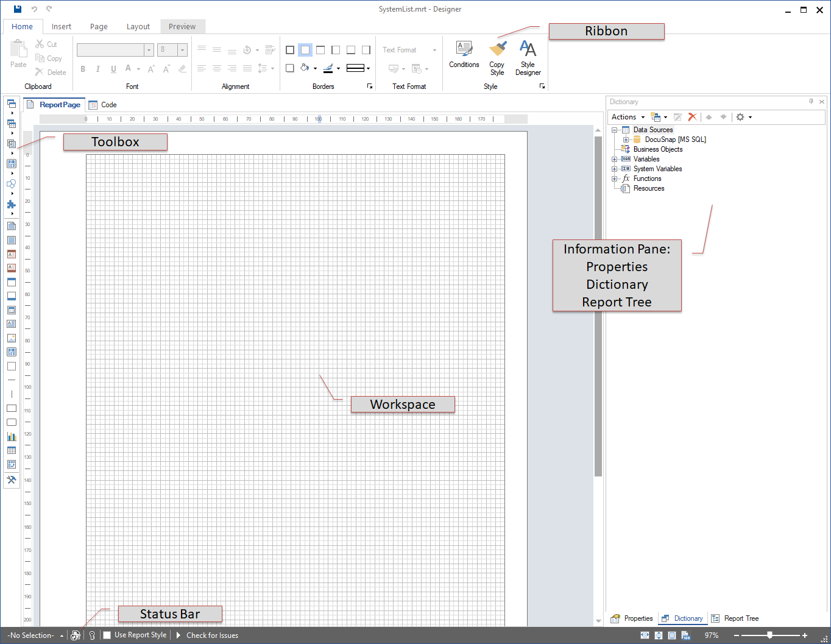831x644 pixels.
Task: Open the Text Format dropdown
Action: coord(409,50)
